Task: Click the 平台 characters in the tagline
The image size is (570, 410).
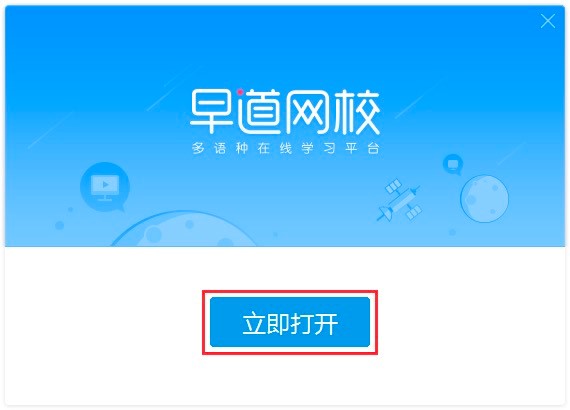Action: 362,148
